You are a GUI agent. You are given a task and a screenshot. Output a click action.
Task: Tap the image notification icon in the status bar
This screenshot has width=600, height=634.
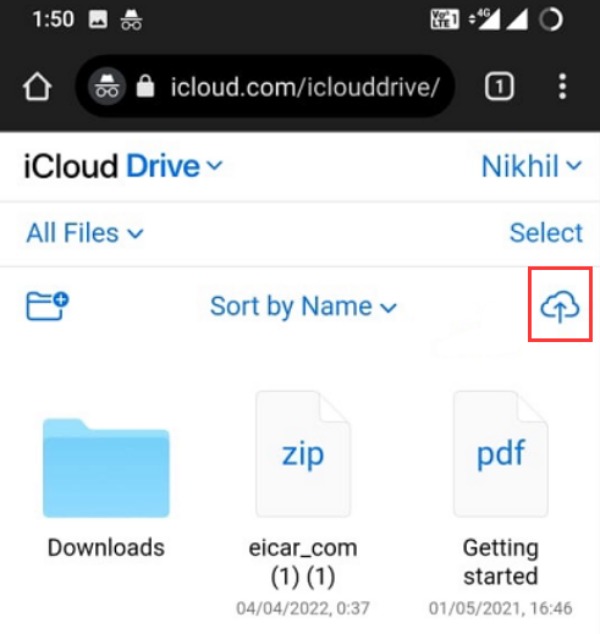point(98,19)
